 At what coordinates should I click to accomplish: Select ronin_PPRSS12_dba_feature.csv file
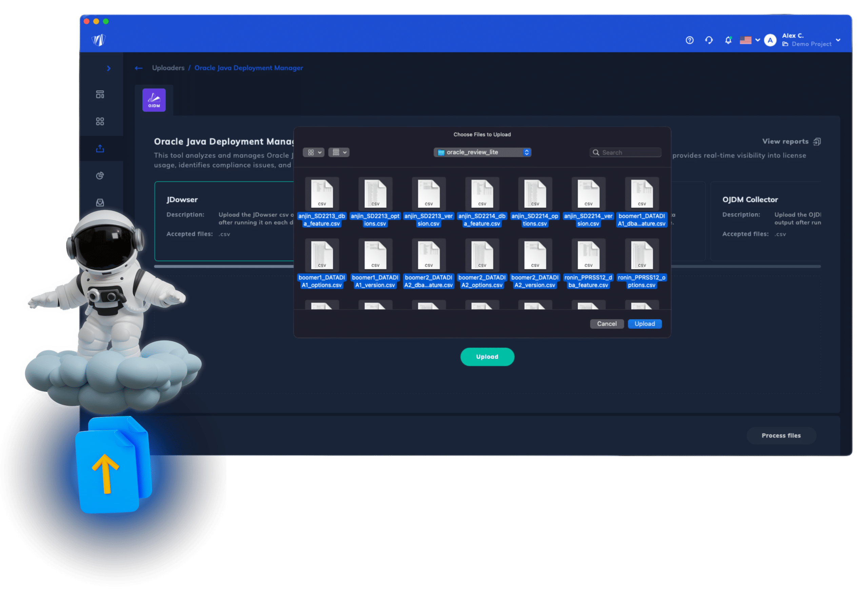click(x=588, y=264)
